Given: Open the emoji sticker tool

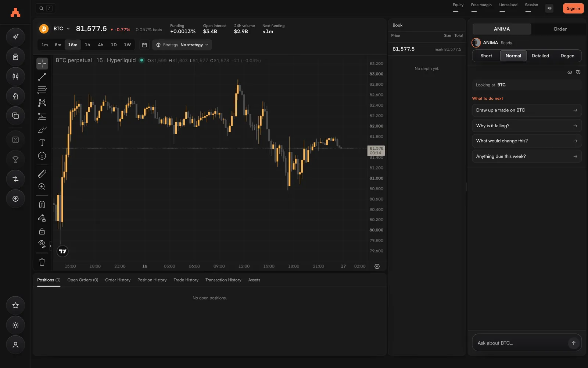Looking at the screenshot, I should [42, 156].
